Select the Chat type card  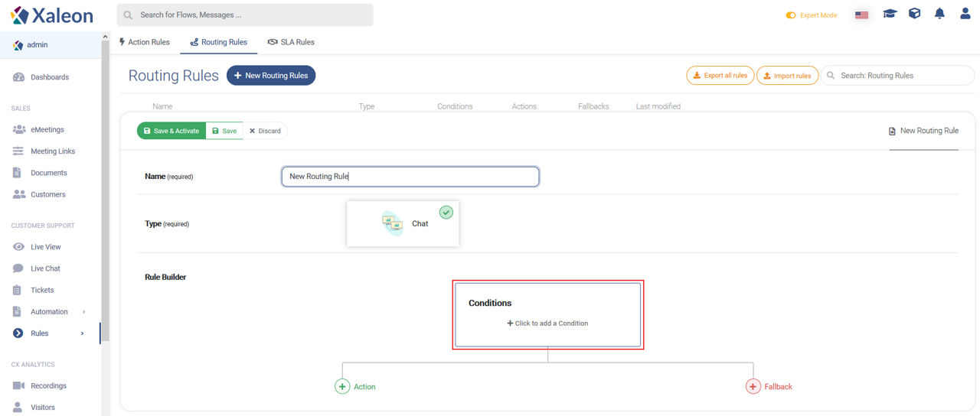(403, 223)
